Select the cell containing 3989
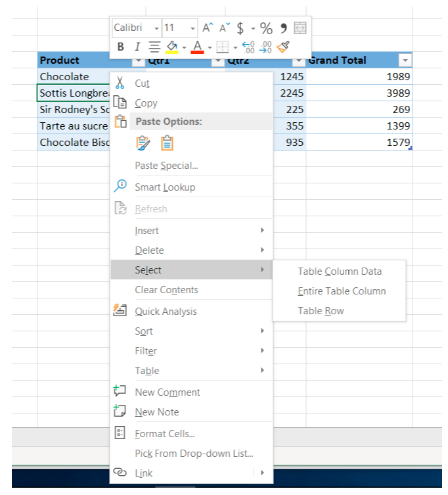This screenshot has width=448, height=495. tap(359, 93)
